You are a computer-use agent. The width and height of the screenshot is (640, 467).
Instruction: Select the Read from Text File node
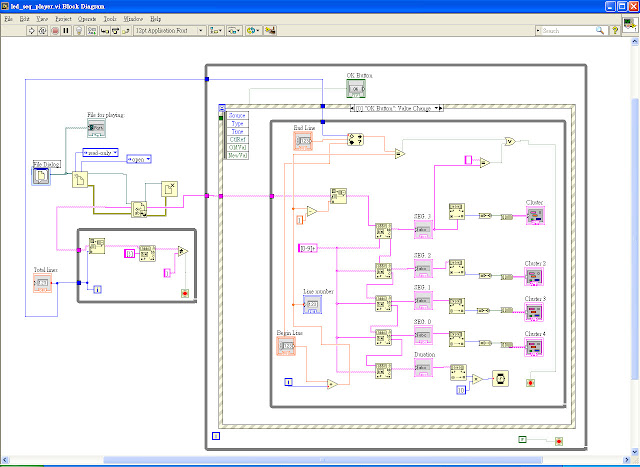[x=139, y=209]
